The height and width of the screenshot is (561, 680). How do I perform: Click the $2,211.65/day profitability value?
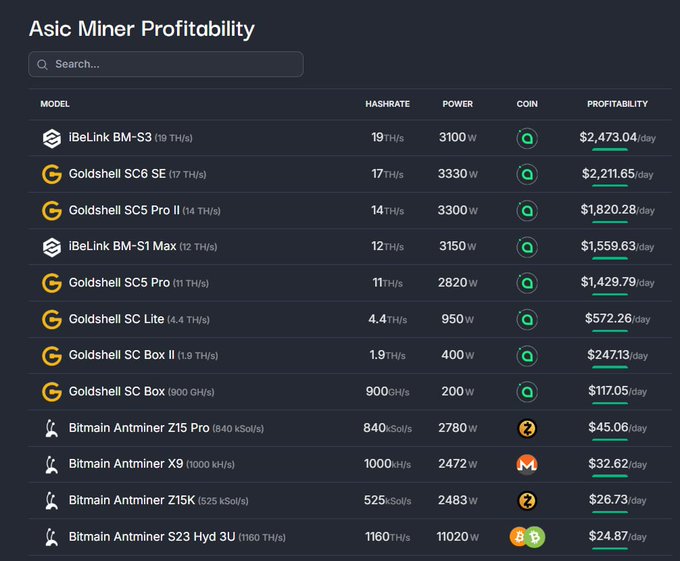[x=618, y=174]
